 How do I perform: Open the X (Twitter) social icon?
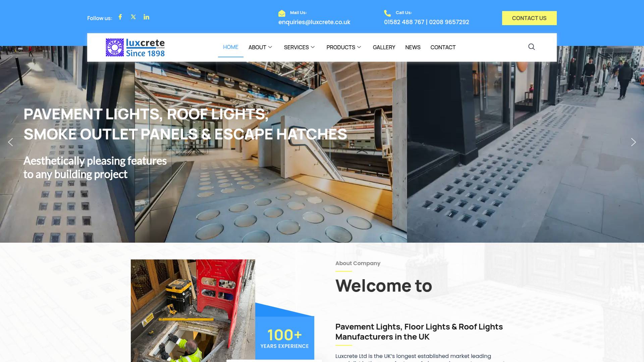click(x=133, y=17)
